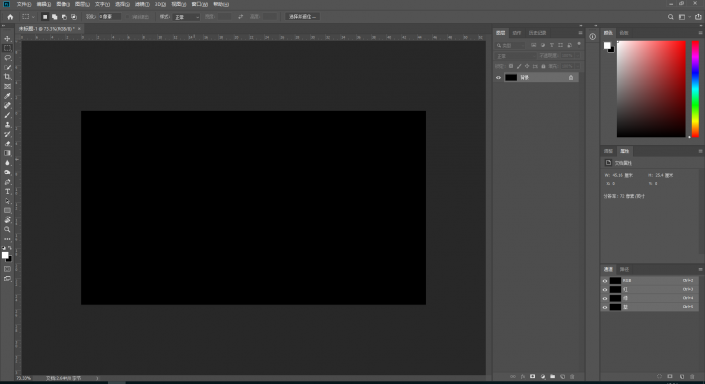
Task: Click the Select and Mask button
Action: (302, 17)
